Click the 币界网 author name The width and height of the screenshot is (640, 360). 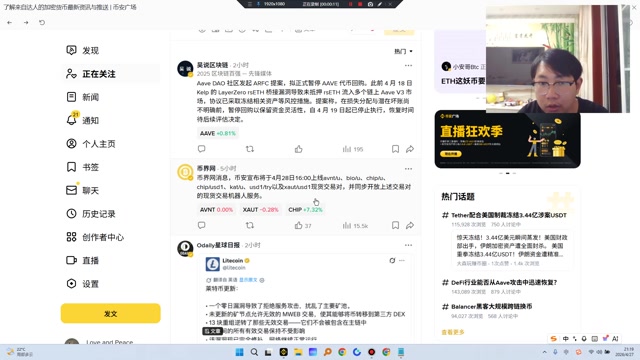click(x=206, y=168)
